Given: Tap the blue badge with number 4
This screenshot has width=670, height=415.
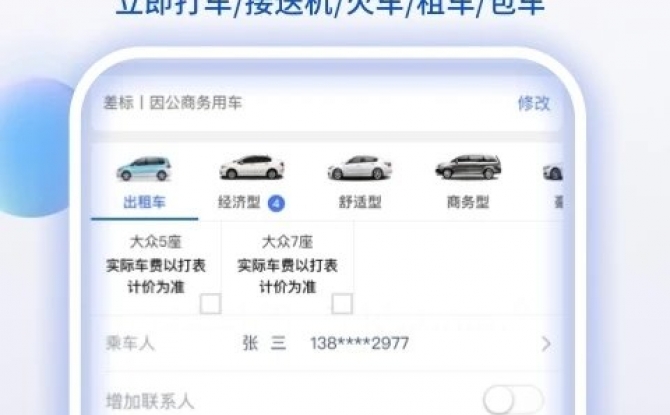Looking at the screenshot, I should click(276, 203).
